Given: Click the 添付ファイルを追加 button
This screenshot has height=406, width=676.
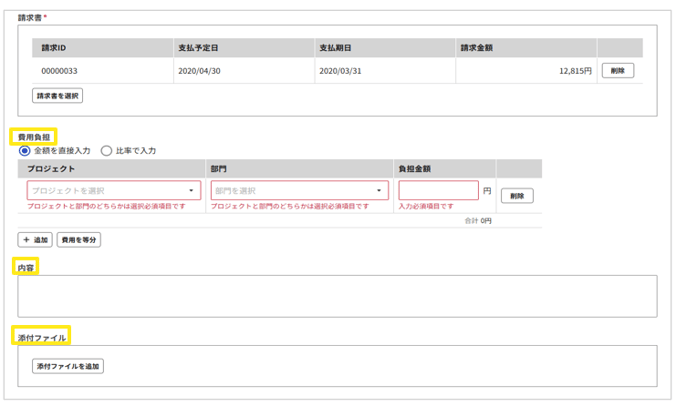Looking at the screenshot, I should click(68, 366).
